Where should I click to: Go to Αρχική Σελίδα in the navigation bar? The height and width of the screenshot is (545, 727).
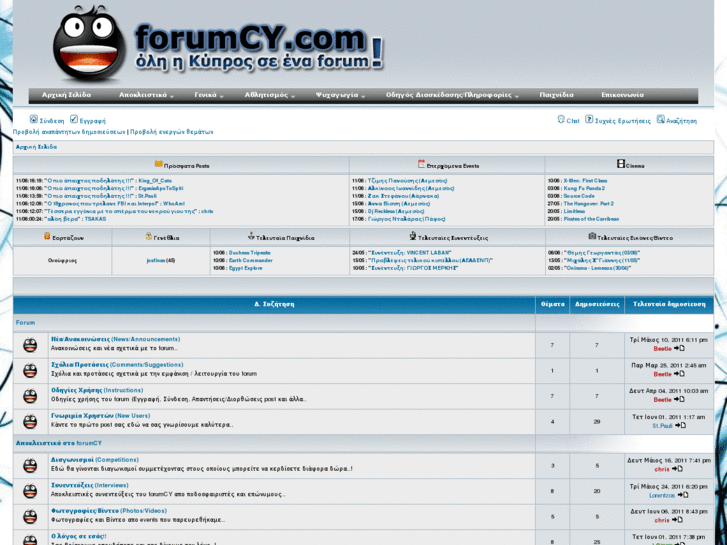pyautogui.click(x=66, y=95)
